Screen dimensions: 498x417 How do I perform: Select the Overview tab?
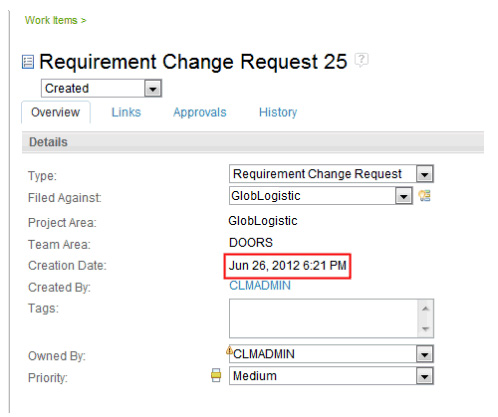tap(56, 112)
